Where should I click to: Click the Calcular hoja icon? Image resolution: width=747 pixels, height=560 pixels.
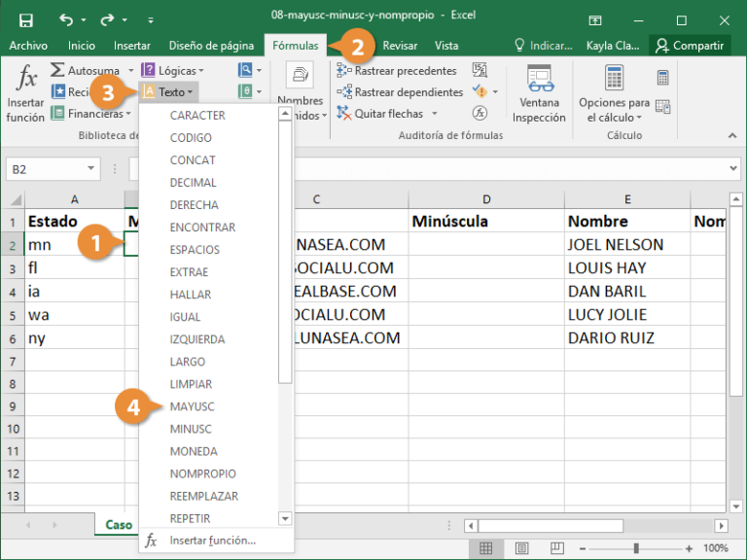[662, 107]
